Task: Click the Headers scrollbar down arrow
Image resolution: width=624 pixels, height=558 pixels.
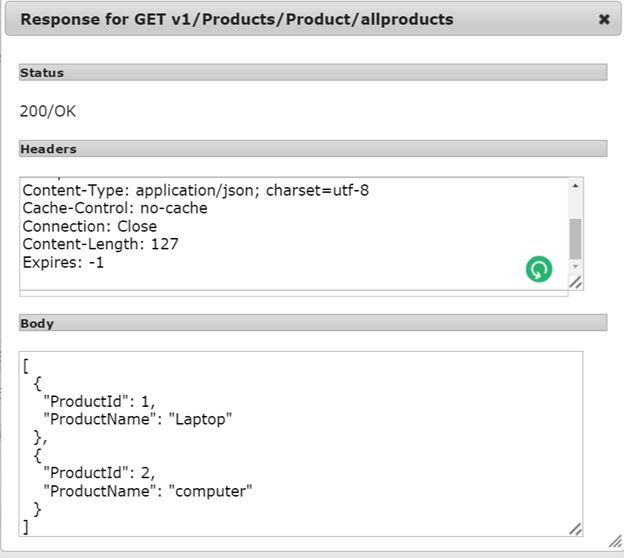Action: pos(575,266)
